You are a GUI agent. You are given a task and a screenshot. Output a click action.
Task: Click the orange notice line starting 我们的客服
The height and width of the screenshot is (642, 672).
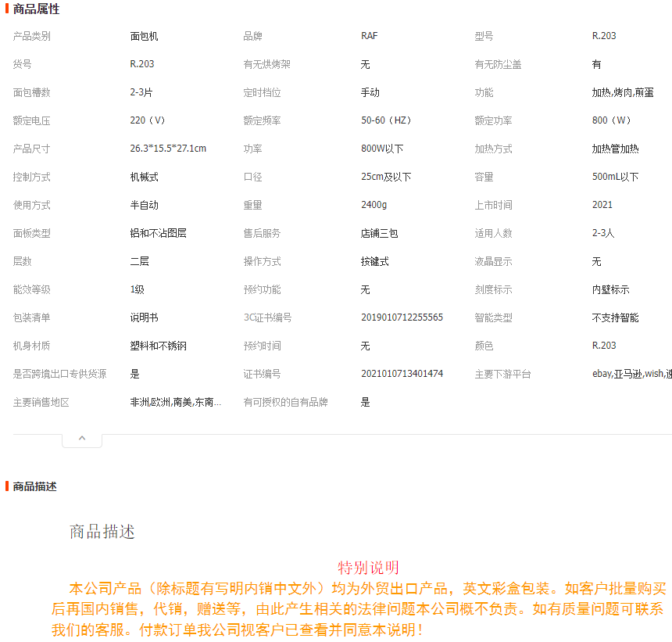pos(237,630)
